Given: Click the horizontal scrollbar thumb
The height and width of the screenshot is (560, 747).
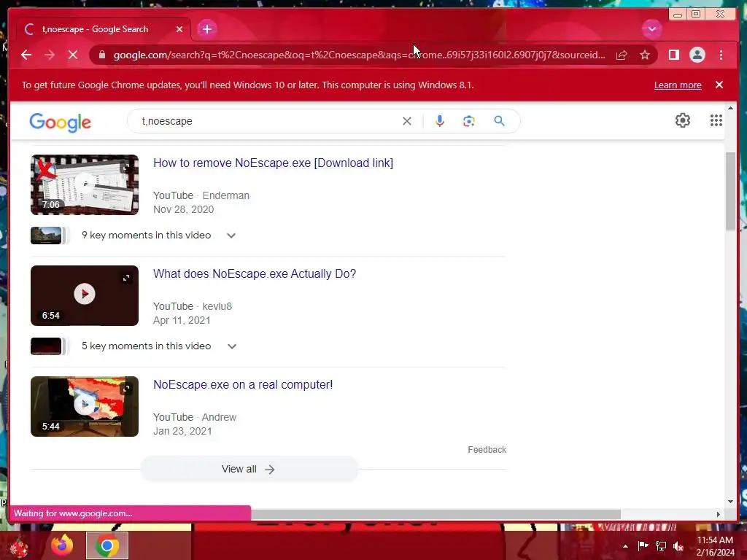Looking at the screenshot, I should tap(436, 514).
